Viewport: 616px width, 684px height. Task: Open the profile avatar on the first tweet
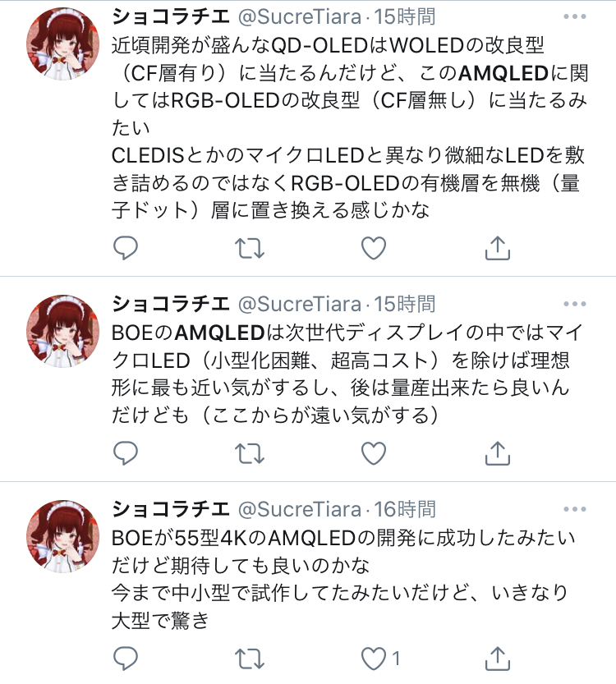62,44
